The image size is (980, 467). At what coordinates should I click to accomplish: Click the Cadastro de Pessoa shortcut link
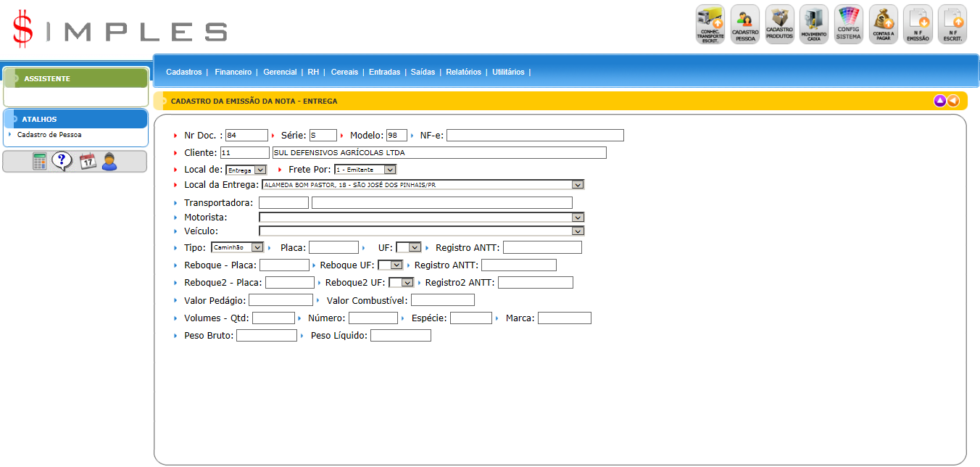(x=49, y=135)
